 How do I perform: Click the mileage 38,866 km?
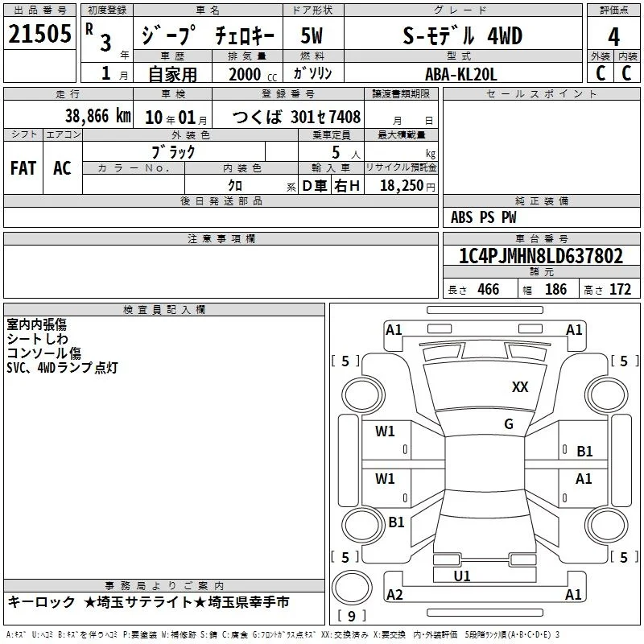[x=98, y=116]
